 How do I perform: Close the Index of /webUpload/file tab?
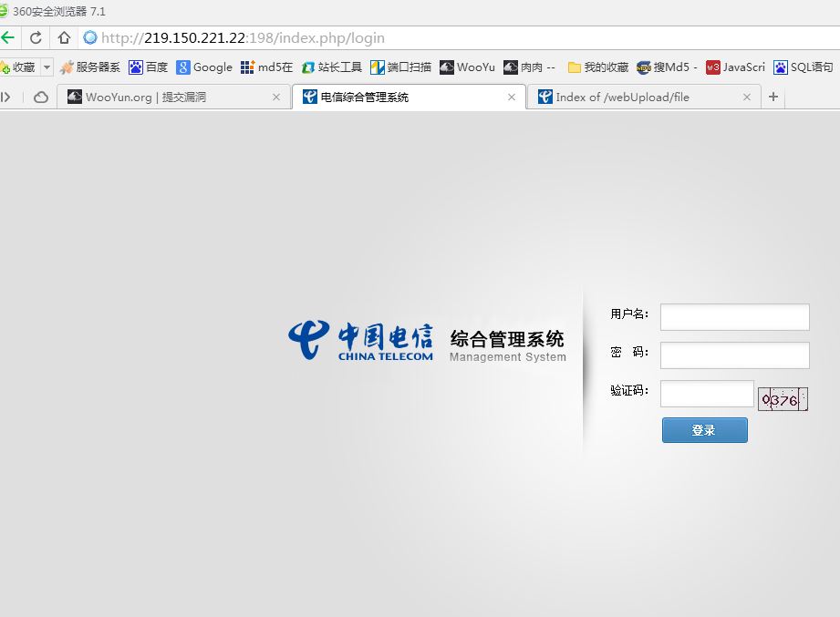[747, 98]
